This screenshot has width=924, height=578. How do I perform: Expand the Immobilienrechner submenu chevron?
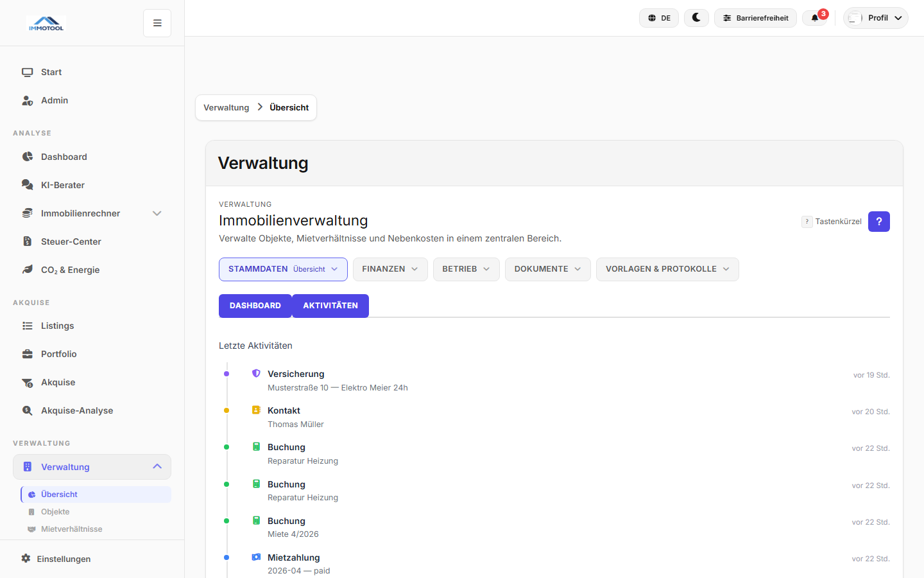157,213
